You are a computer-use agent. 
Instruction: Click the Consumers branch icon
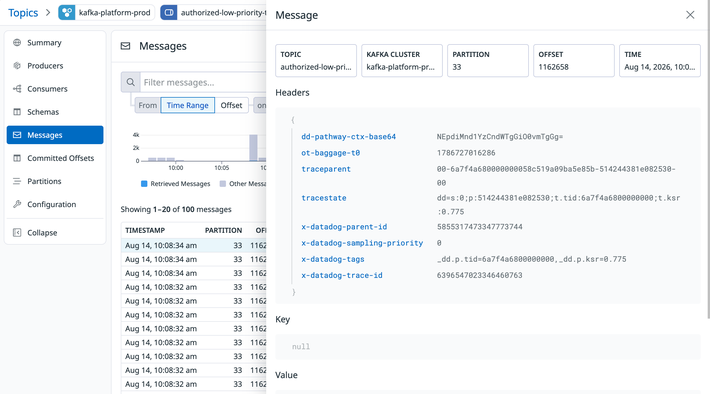17,89
